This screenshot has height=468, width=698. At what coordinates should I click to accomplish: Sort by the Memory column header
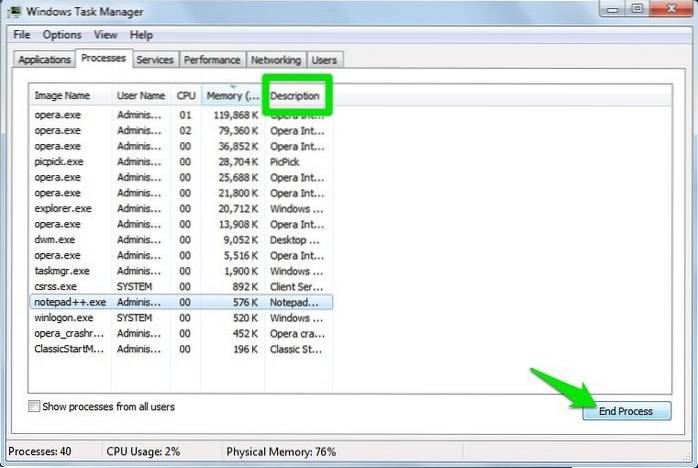pyautogui.click(x=232, y=96)
